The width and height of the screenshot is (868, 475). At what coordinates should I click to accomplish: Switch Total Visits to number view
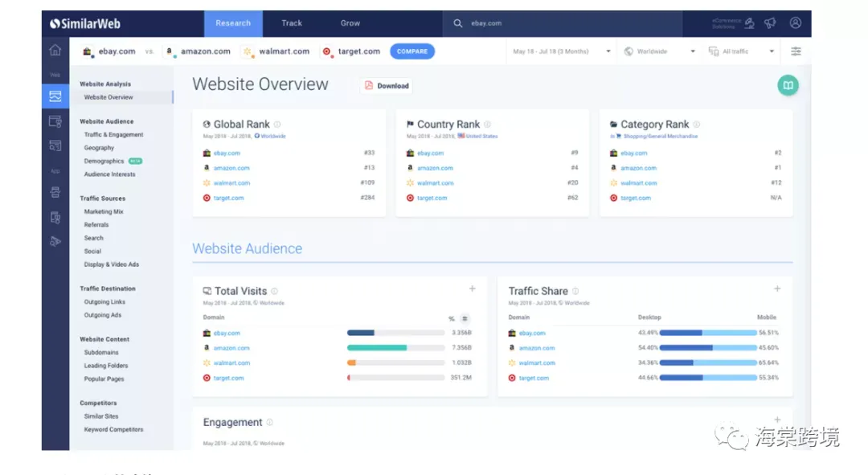pyautogui.click(x=465, y=318)
